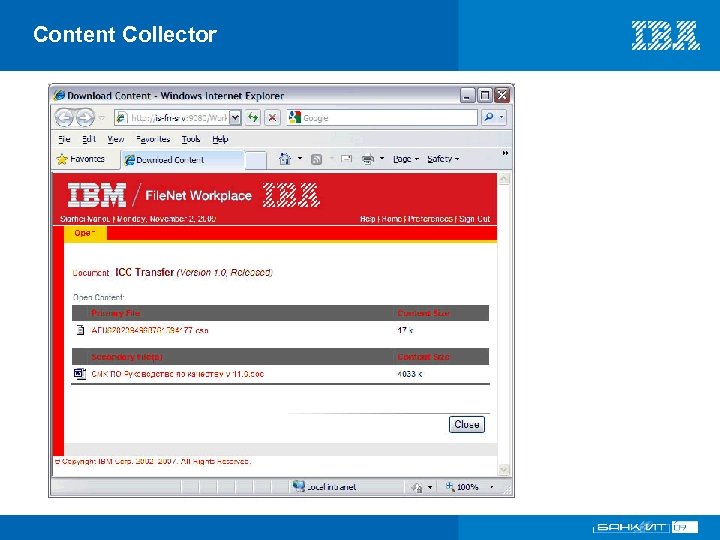Open the Help menu
This screenshot has height=540, width=720.
tap(220, 139)
